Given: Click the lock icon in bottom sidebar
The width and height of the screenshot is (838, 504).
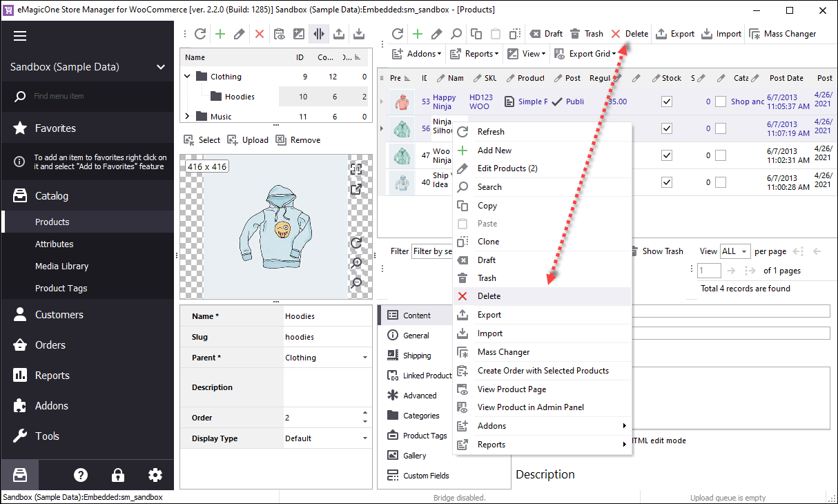Looking at the screenshot, I should (118, 475).
